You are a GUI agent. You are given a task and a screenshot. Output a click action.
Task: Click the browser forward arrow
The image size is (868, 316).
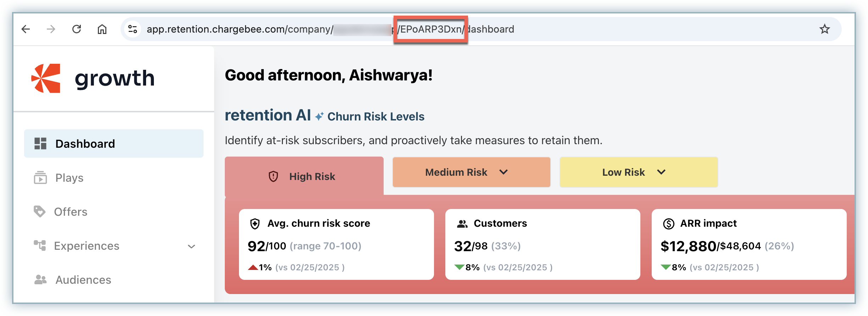(51, 29)
